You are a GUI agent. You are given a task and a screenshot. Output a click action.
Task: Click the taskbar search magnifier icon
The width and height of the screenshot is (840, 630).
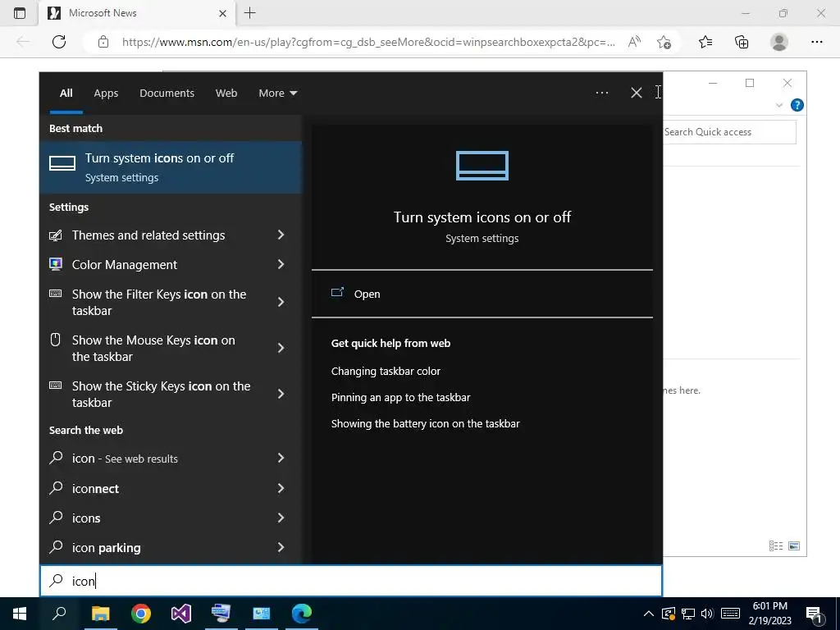coord(59,614)
